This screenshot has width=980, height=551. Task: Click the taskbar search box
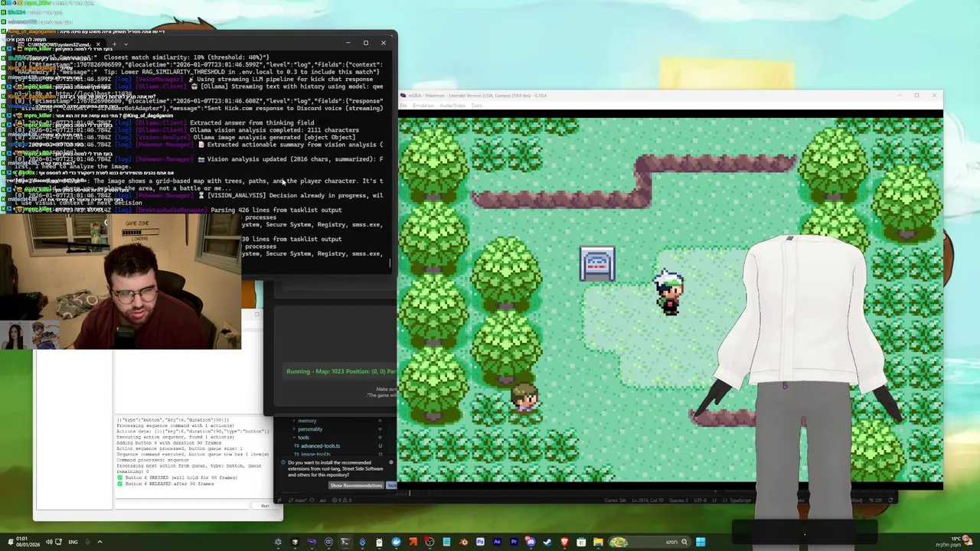point(649,542)
